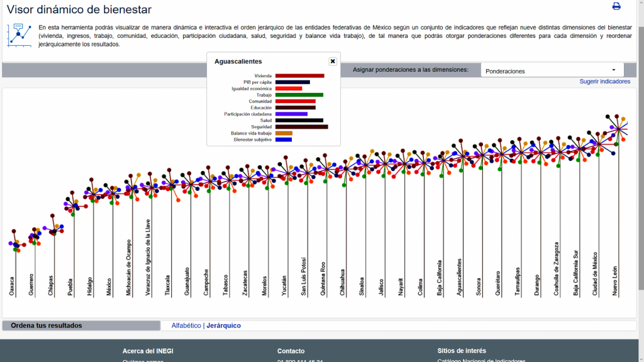644x362 pixels.
Task: Open the Ponderaciones dropdown
Action: pos(552,70)
